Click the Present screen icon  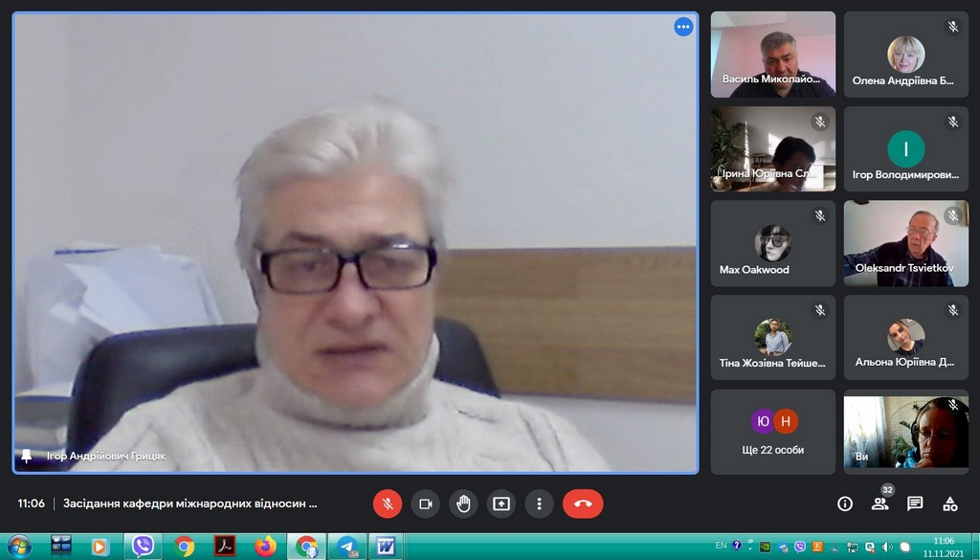pos(501,504)
